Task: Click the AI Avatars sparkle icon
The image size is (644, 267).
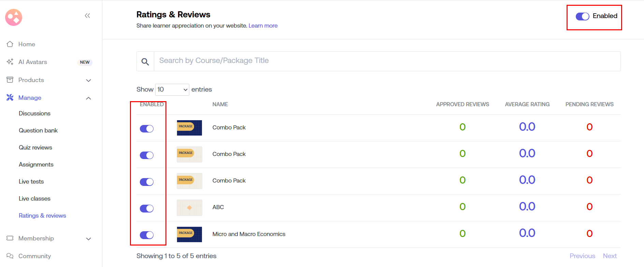Action: click(x=10, y=62)
